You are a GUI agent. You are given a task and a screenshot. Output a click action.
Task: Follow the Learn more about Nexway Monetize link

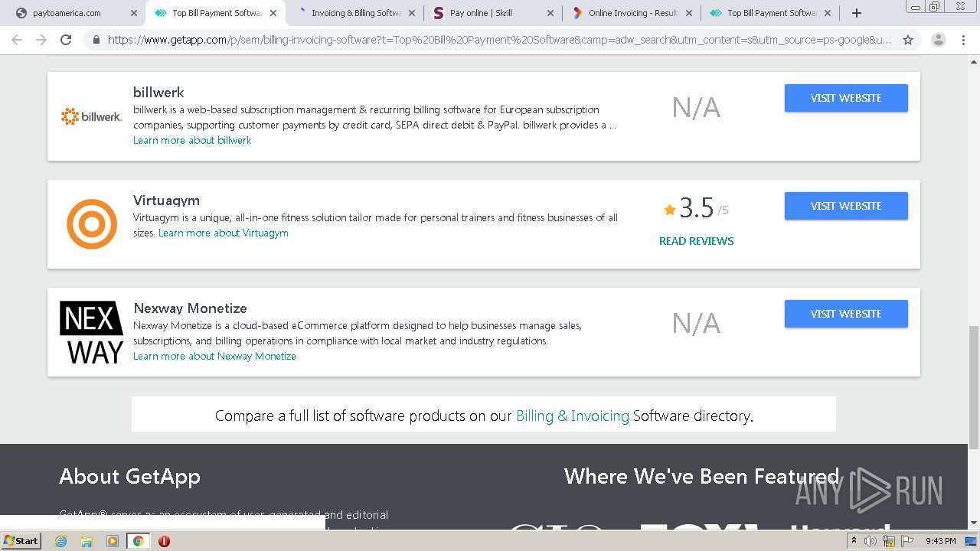tap(214, 356)
